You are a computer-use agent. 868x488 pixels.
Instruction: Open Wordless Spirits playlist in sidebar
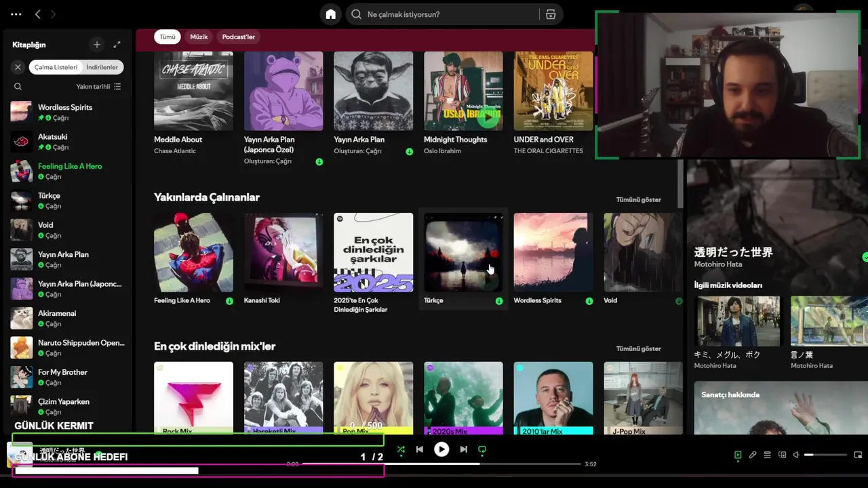pyautogui.click(x=68, y=113)
